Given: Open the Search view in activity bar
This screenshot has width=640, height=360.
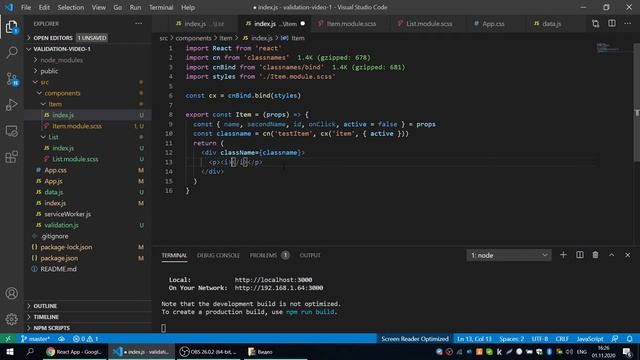Looking at the screenshot, I should pos(11,53).
